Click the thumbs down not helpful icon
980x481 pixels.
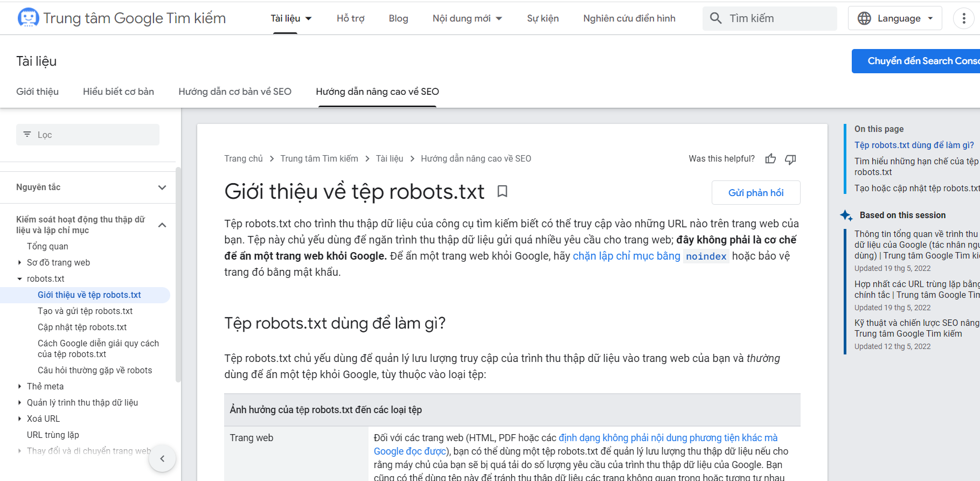790,159
